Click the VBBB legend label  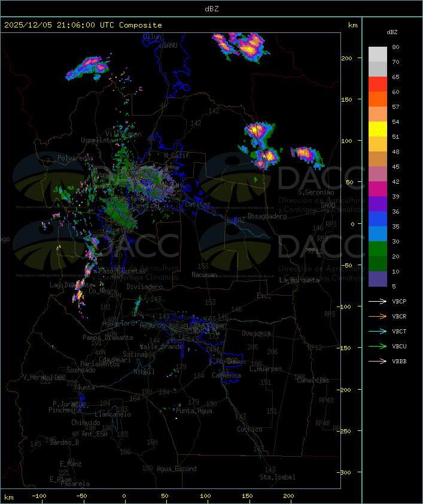(399, 362)
